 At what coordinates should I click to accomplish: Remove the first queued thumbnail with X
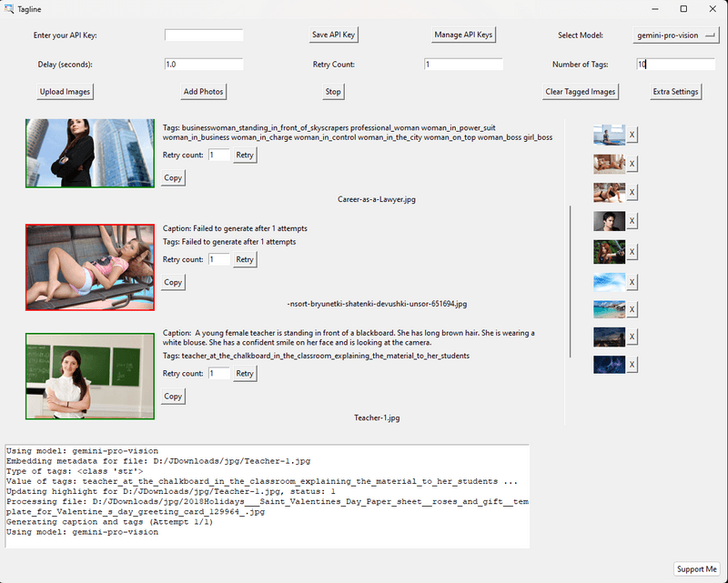(632, 136)
